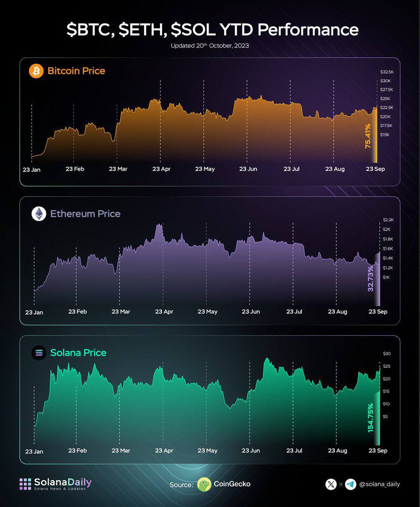Click the 'Source:' label

[181, 484]
